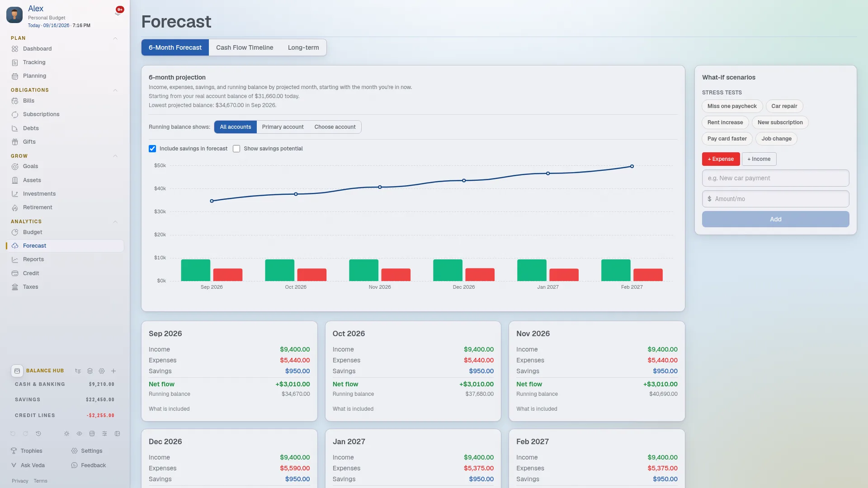
Task: Open Settings from sidebar footer
Action: pyautogui.click(x=87, y=451)
